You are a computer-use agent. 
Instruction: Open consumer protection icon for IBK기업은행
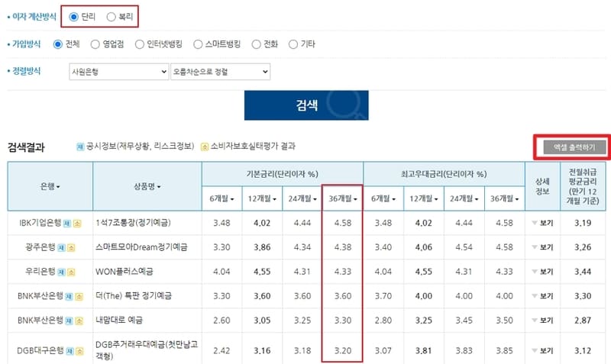coord(77,224)
